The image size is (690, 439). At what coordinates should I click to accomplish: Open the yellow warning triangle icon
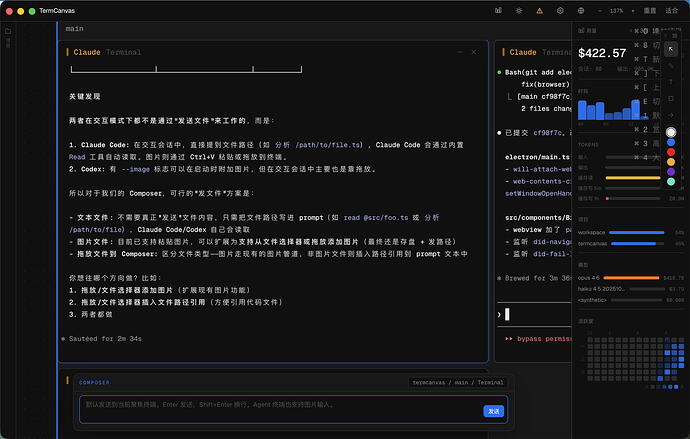click(540, 11)
